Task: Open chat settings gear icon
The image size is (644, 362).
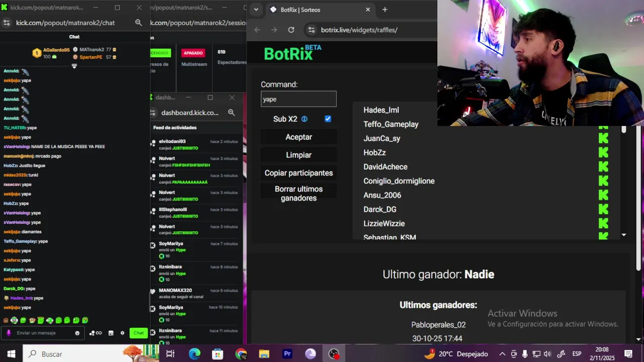Action: 122,333
